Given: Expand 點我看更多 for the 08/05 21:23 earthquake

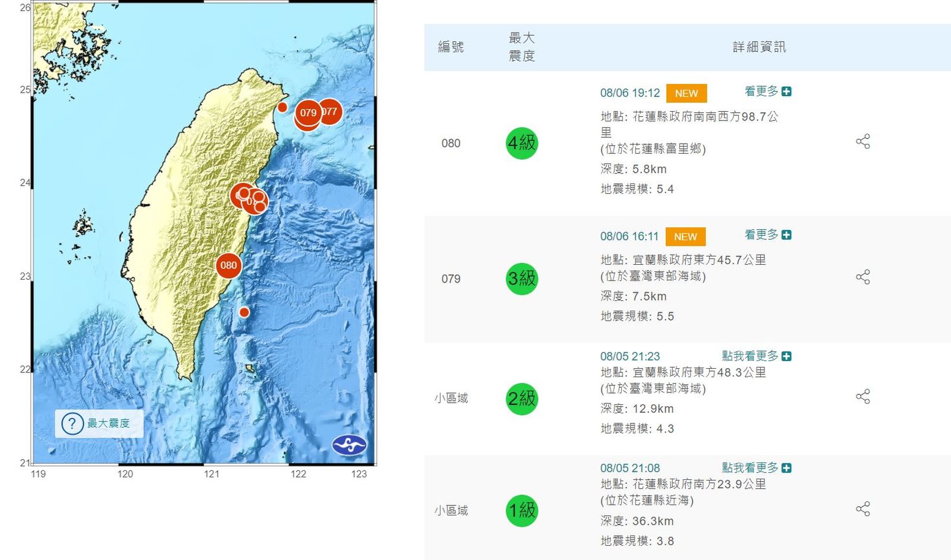Looking at the screenshot, I should [x=756, y=356].
